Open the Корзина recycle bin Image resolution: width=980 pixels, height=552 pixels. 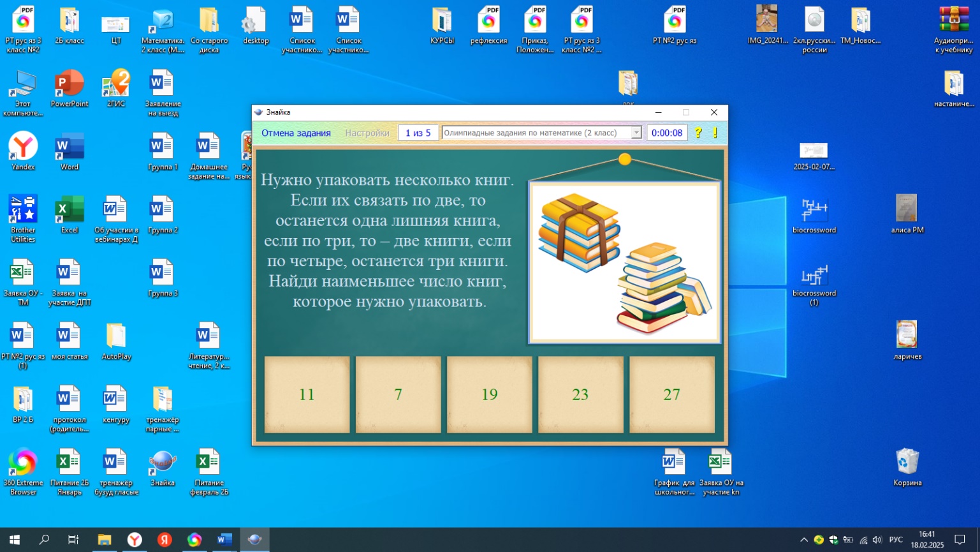click(x=907, y=467)
